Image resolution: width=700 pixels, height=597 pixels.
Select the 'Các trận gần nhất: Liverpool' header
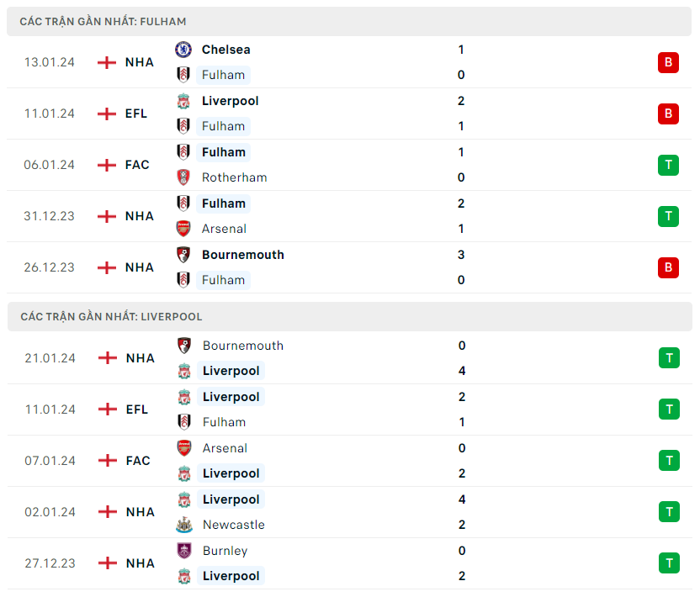tap(111, 317)
